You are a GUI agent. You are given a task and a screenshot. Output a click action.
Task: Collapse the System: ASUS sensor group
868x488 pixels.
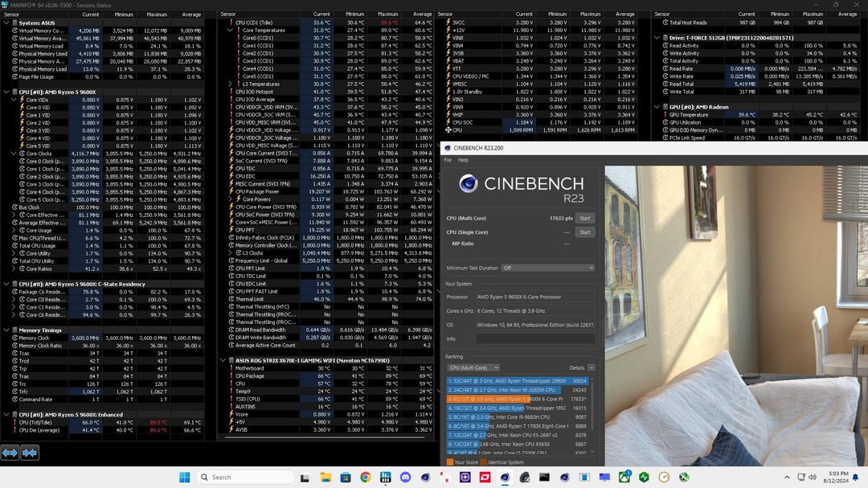[6, 23]
